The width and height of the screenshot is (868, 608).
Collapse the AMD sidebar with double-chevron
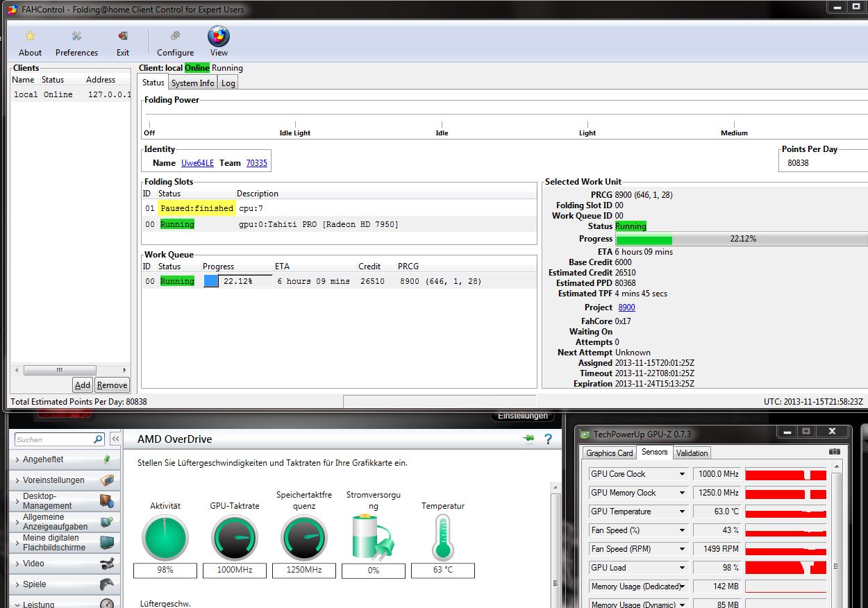click(x=115, y=439)
